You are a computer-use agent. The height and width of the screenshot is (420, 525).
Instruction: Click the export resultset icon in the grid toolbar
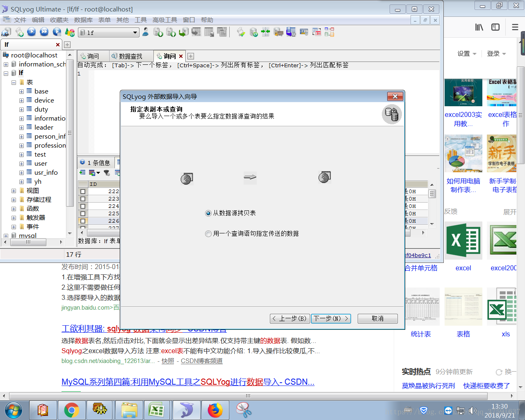point(92,172)
